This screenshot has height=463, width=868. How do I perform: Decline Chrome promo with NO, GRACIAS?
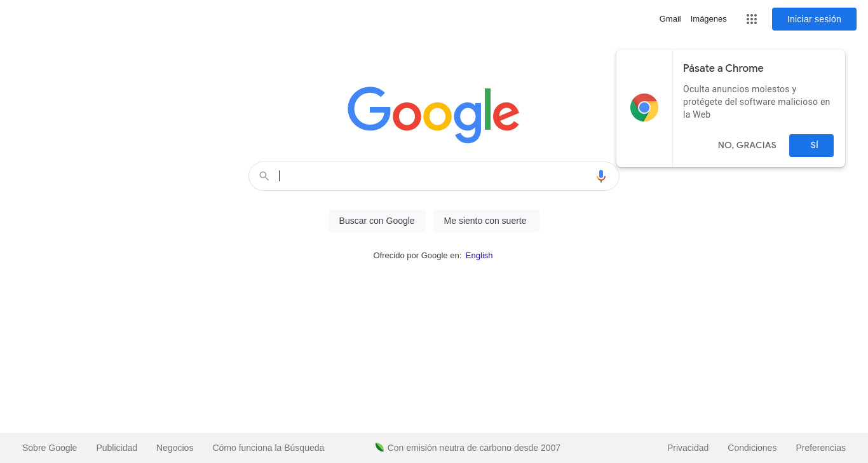coord(747,146)
